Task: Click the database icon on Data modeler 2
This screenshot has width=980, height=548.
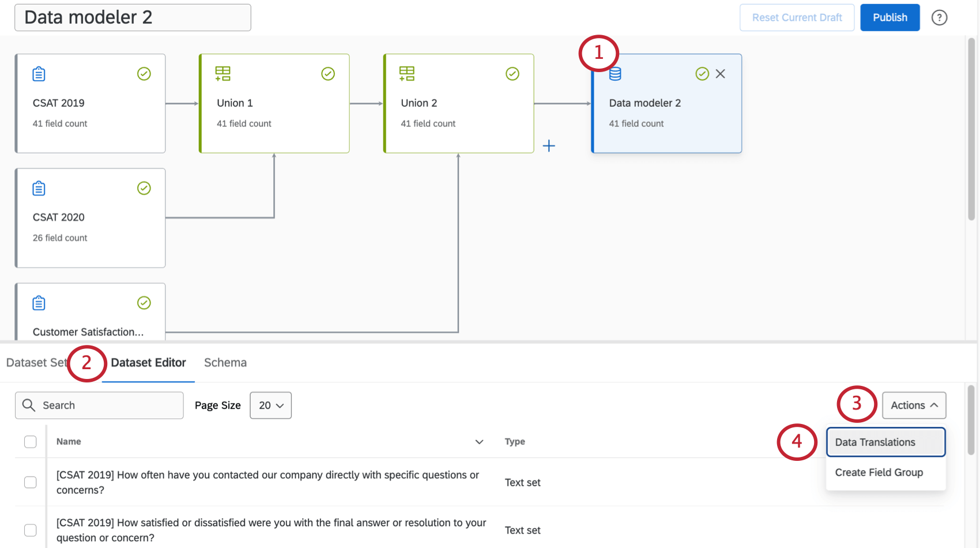Action: (x=615, y=73)
